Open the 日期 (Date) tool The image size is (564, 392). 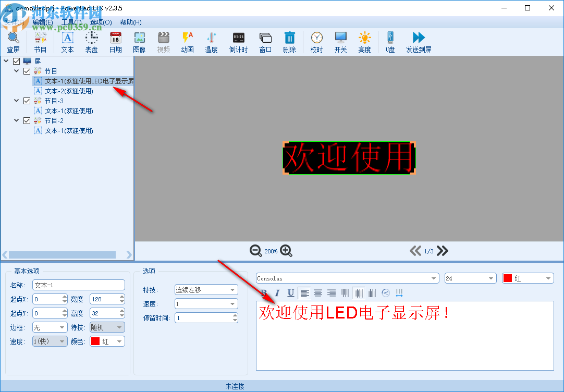[x=115, y=41]
